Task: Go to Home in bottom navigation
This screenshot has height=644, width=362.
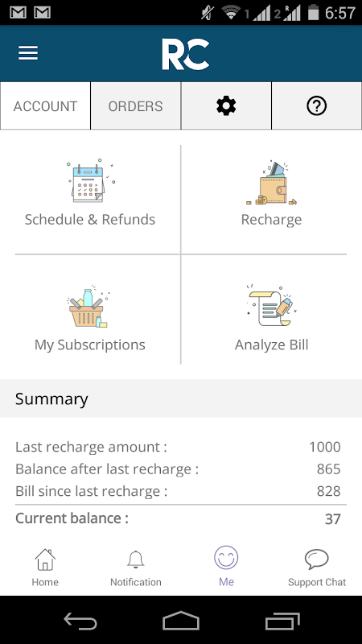Action: click(x=45, y=568)
